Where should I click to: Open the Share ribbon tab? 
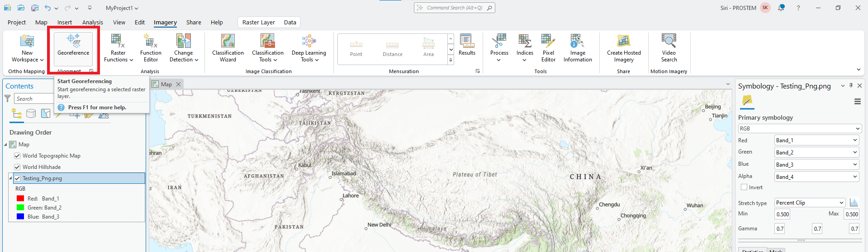[194, 22]
